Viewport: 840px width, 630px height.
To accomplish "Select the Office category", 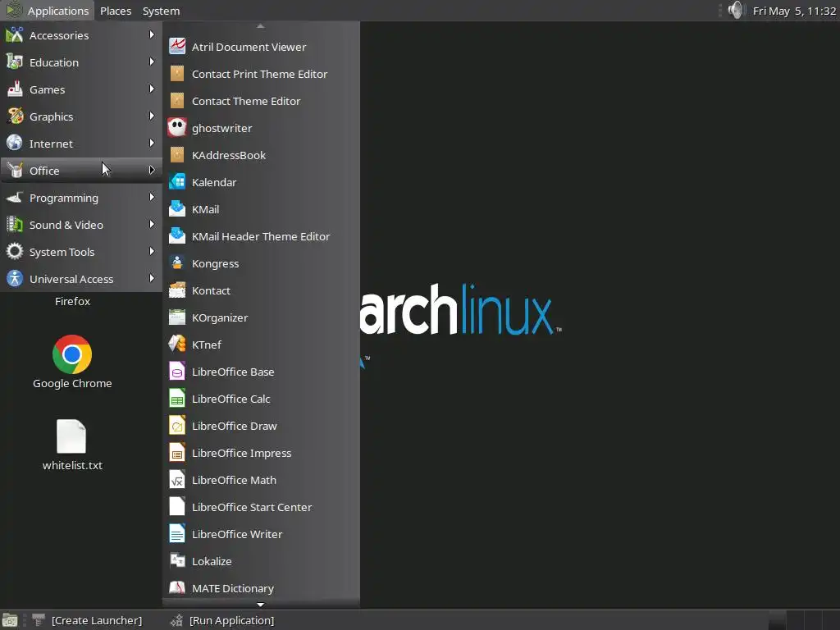I will pos(81,171).
